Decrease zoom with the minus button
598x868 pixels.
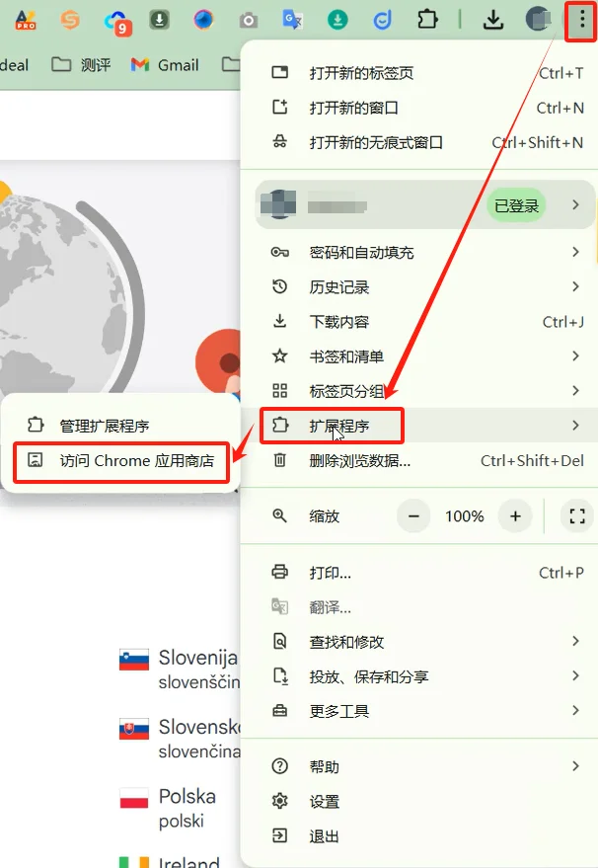[413, 515]
